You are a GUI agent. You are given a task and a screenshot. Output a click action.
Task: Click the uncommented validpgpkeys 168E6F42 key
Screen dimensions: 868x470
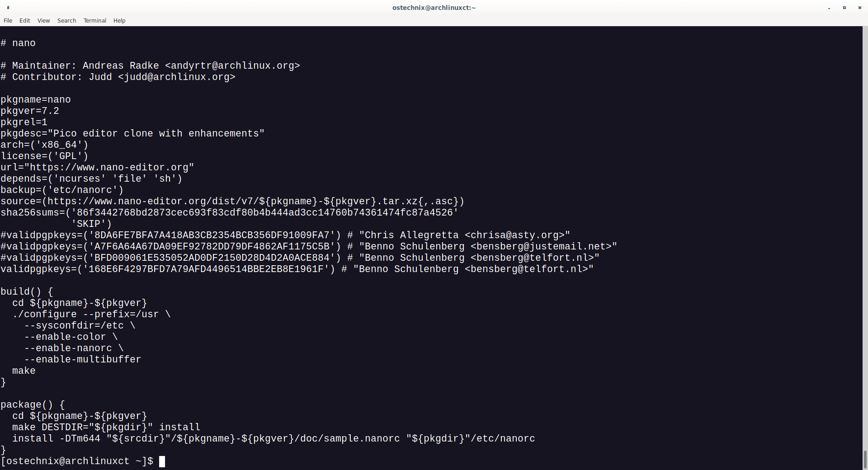[x=297, y=269]
